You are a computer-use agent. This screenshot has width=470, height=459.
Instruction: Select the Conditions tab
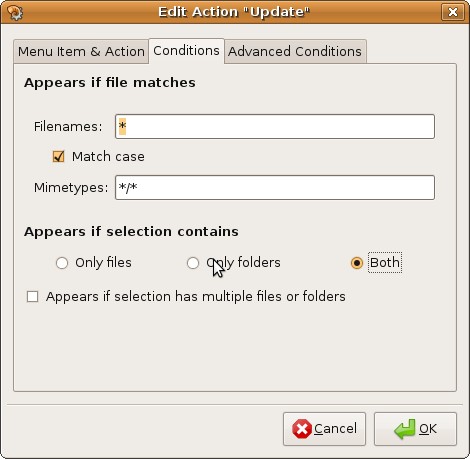[186, 51]
